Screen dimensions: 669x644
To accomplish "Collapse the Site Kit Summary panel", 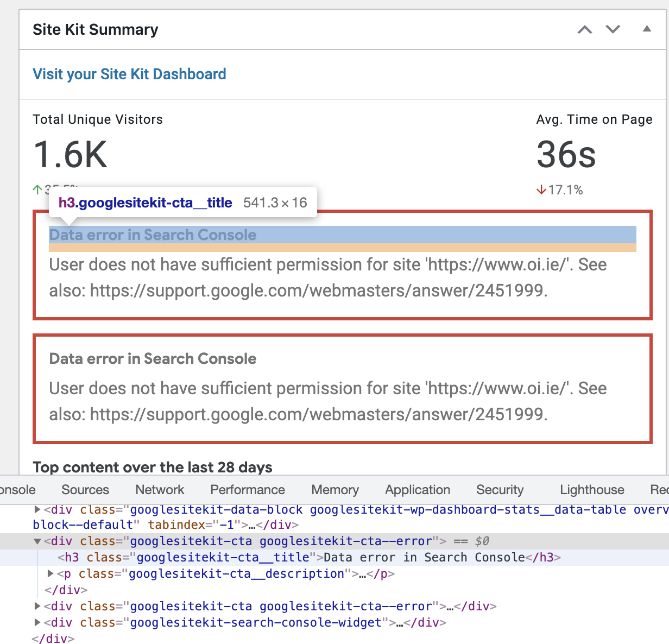I will [647, 29].
